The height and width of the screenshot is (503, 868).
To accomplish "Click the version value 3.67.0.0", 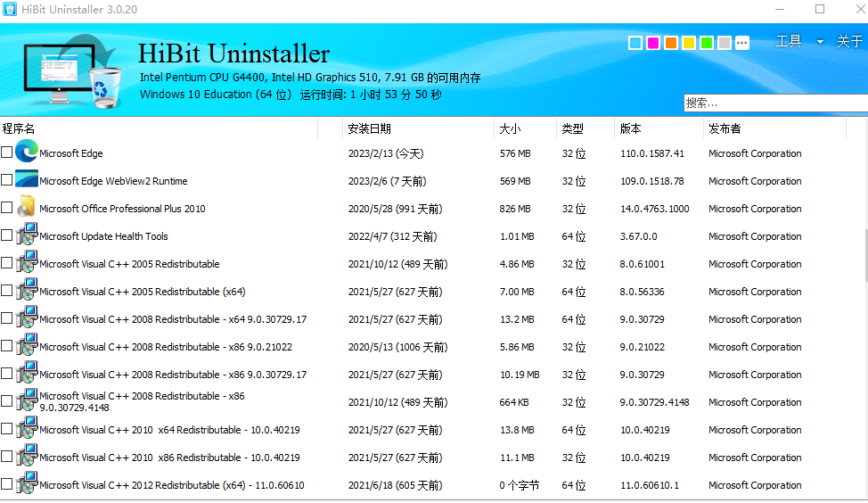I will coord(638,236).
